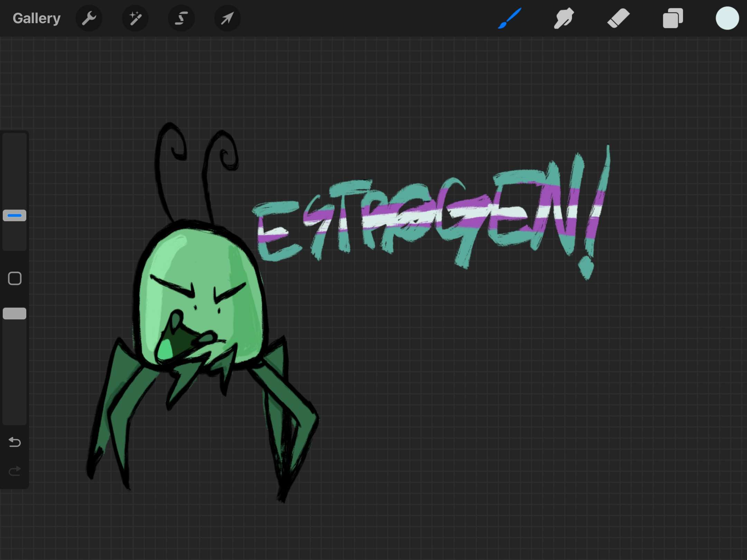Viewport: 747px width, 560px height.
Task: Redo the undone stroke
Action: 15,471
